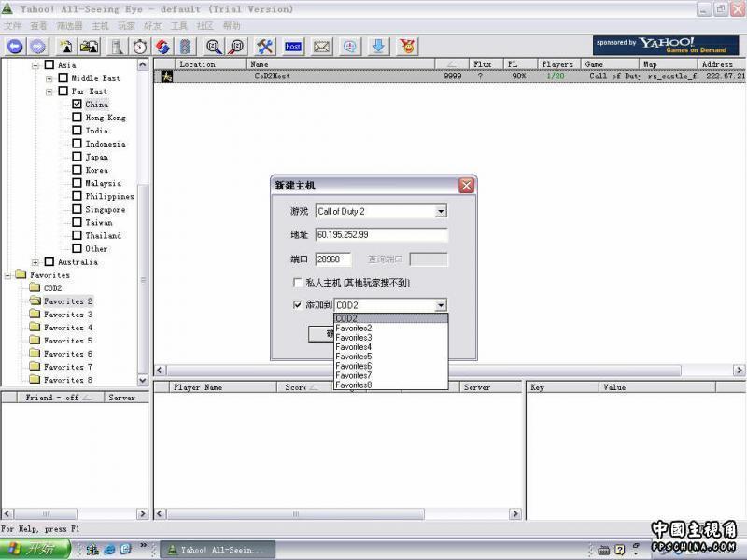Image resolution: width=747 pixels, height=560 pixels.
Task: Click the tree panel scroll-down arrow
Action: click(x=143, y=380)
